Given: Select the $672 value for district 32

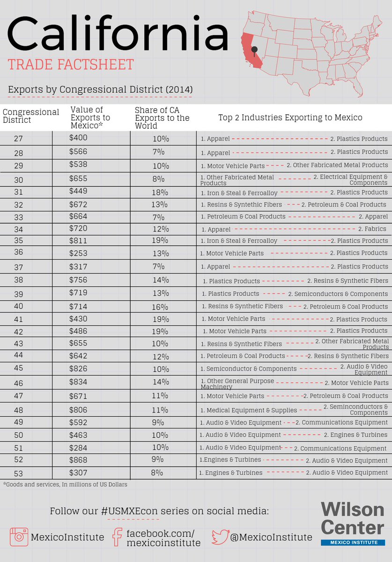Looking at the screenshot, I should point(78,204).
